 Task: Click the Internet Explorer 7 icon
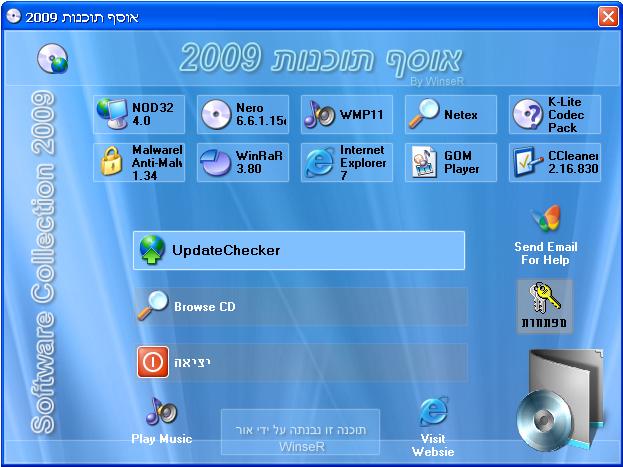tap(319, 162)
